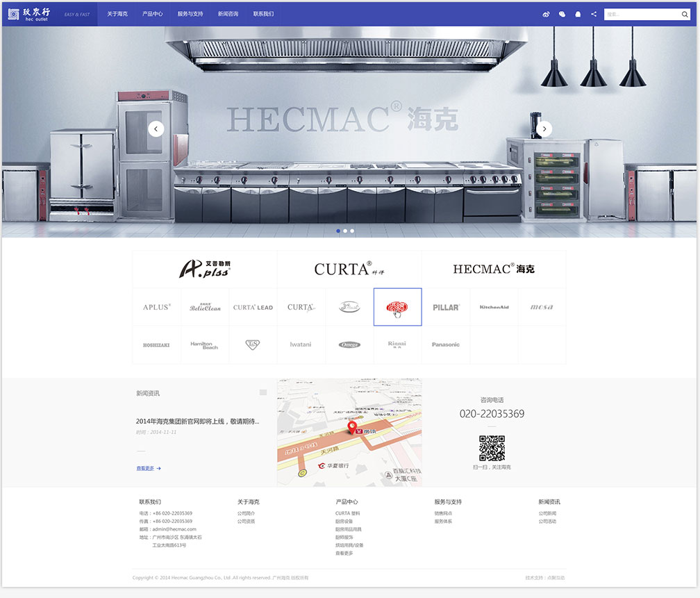The width and height of the screenshot is (700, 598).
Task: Select the APLUS brand logo
Action: click(x=157, y=307)
